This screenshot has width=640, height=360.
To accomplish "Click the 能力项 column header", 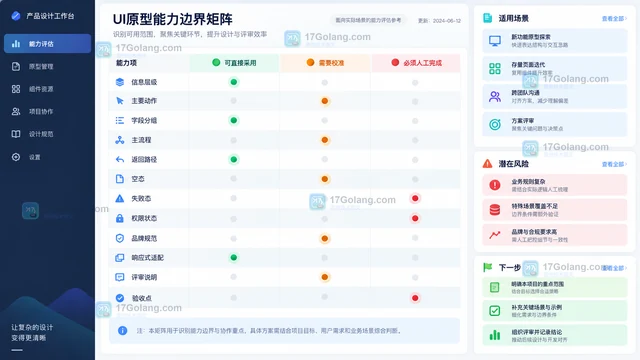I will tap(127, 63).
